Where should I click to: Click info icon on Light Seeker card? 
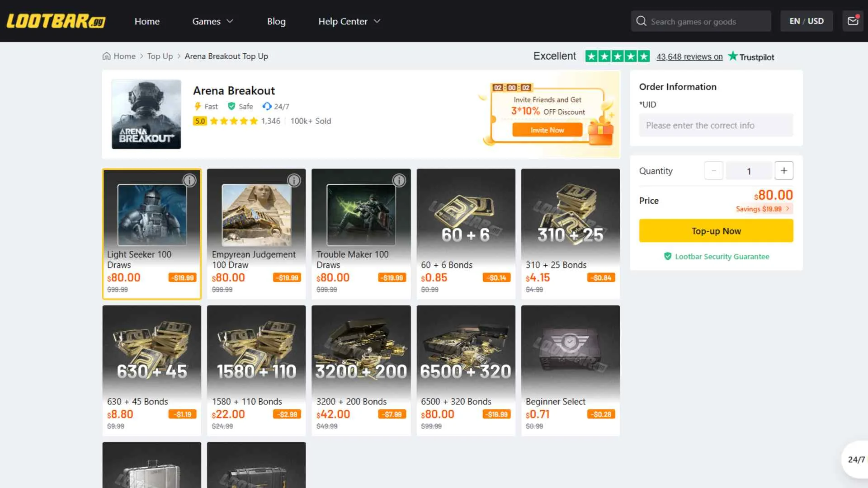coord(189,181)
